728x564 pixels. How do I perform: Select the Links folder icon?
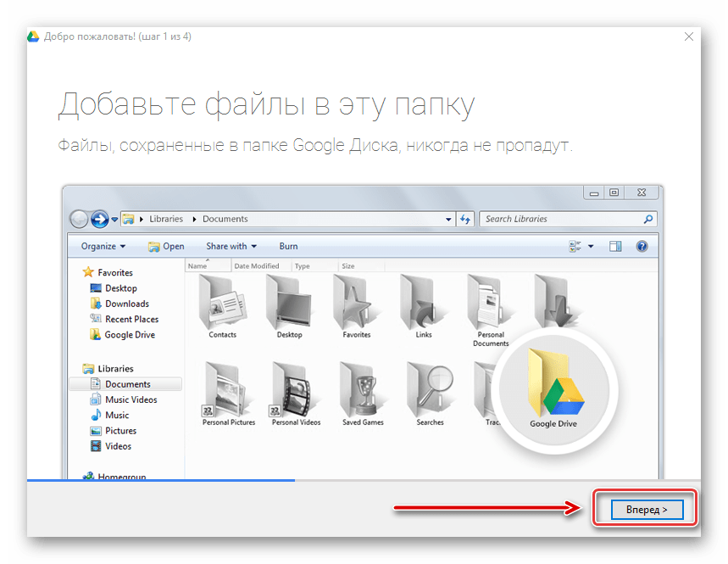point(424,307)
